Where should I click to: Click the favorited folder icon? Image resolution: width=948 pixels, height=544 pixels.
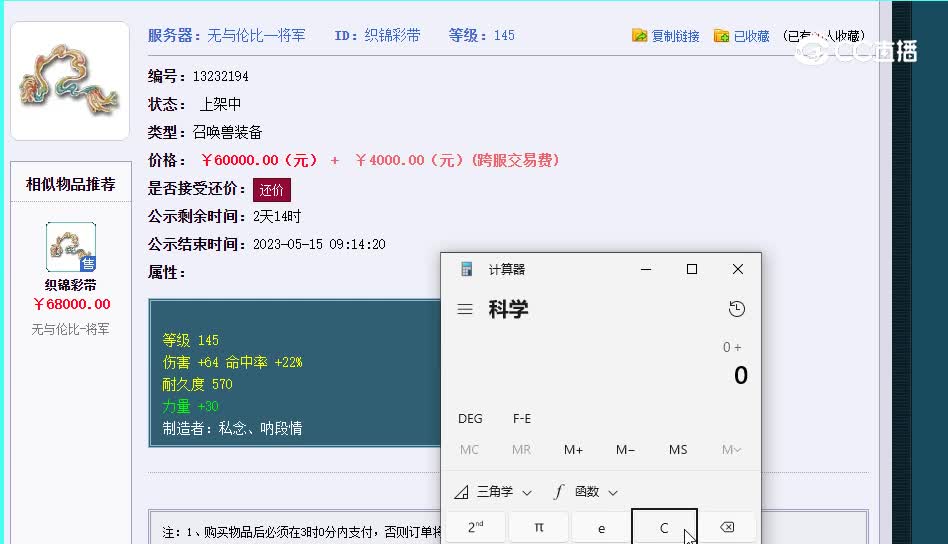pos(721,36)
